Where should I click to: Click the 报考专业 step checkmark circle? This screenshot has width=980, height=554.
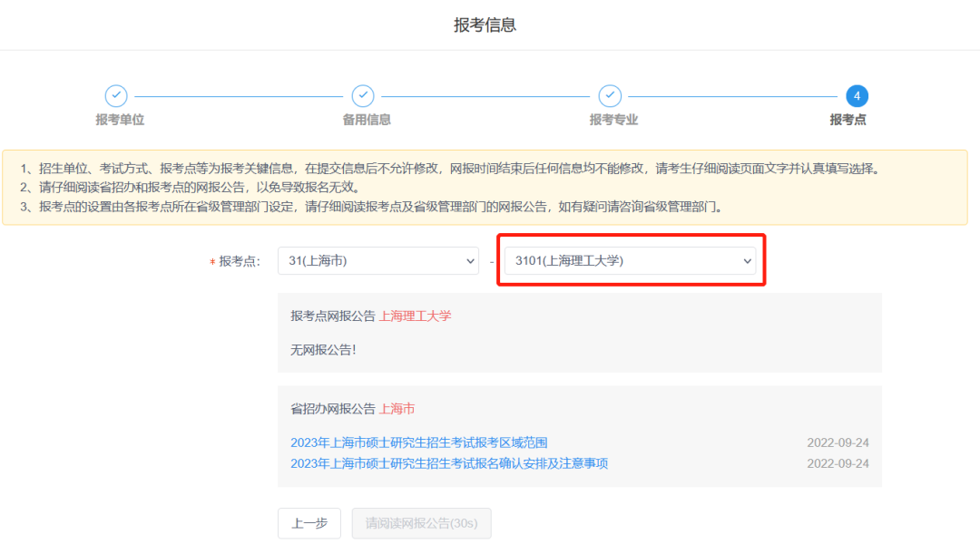[610, 96]
